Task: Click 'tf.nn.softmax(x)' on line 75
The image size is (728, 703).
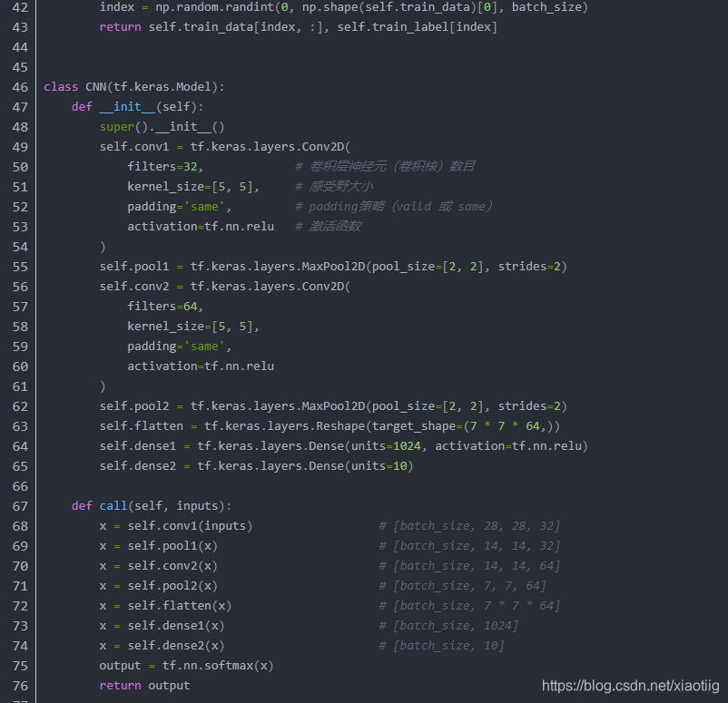Action: (x=218, y=666)
